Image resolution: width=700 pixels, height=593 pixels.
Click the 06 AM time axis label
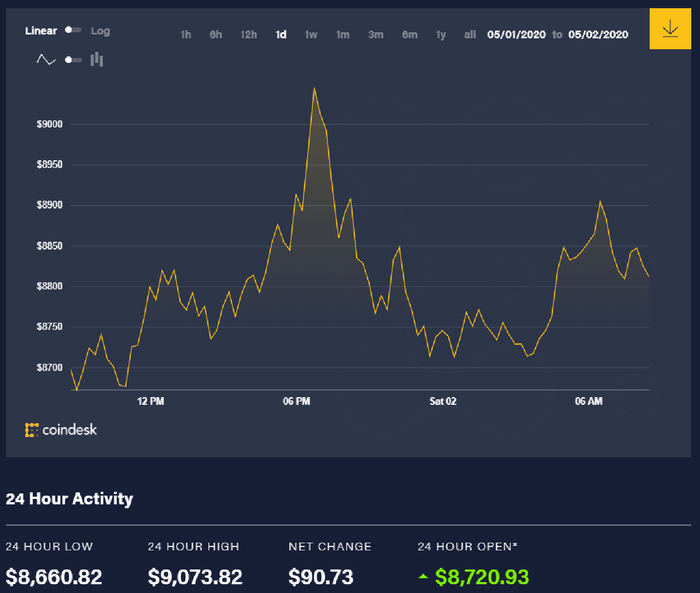pos(589,402)
